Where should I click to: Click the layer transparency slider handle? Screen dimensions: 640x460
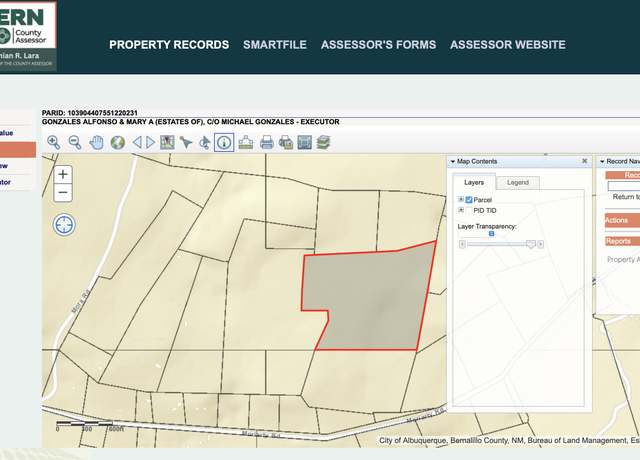click(x=531, y=244)
